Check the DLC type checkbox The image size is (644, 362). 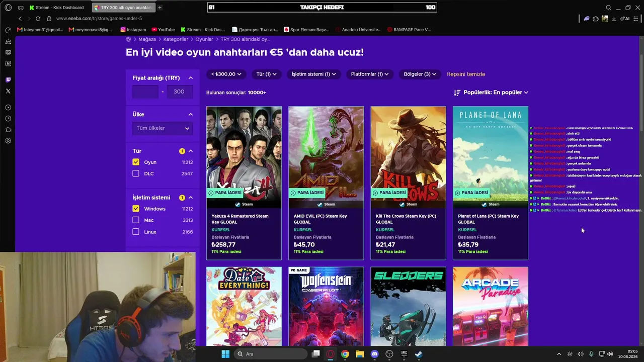(136, 173)
